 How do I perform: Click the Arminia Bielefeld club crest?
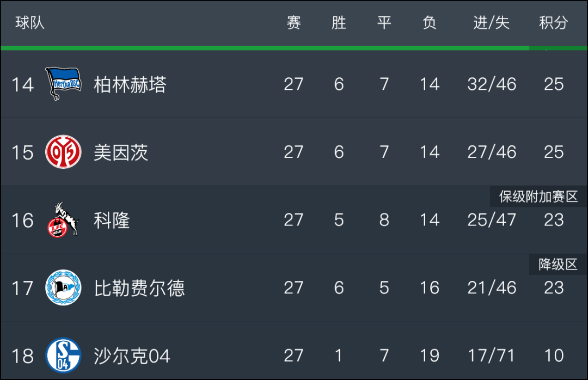tap(63, 287)
